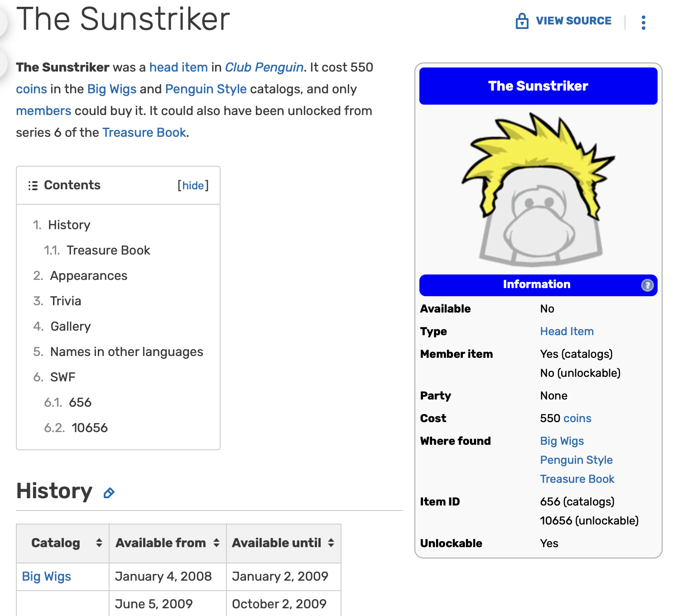The height and width of the screenshot is (616, 673).
Task: Click the View Source button
Action: (573, 21)
